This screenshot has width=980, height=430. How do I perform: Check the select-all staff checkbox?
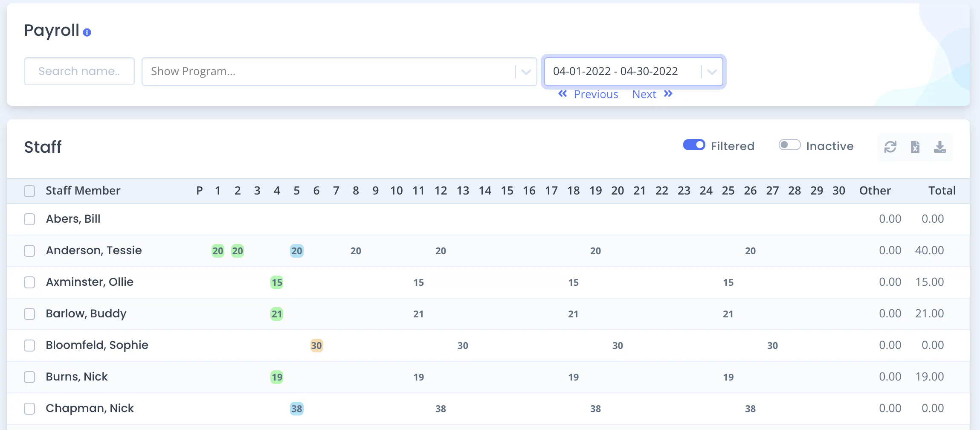pos(29,191)
